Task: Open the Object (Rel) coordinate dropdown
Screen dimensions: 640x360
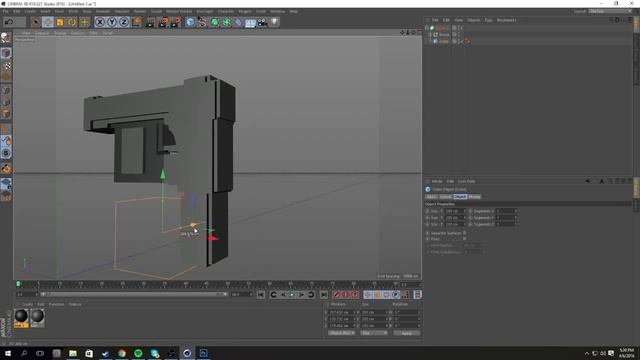Action: point(341,333)
